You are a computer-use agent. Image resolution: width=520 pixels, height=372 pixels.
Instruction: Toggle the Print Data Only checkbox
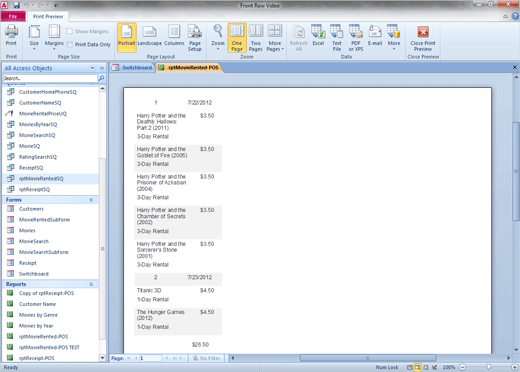70,44
